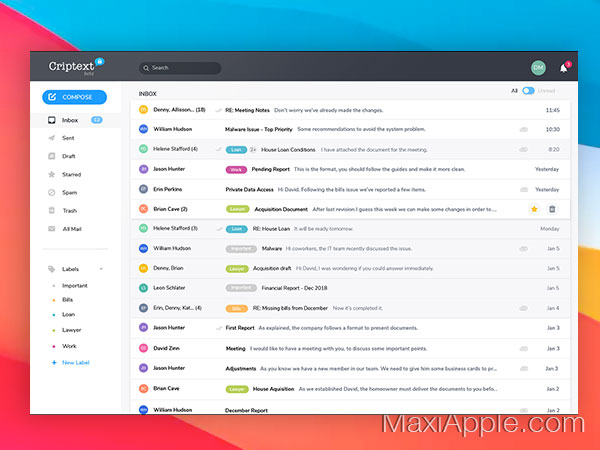Click the Sent paper-plane icon

[x=52, y=138]
